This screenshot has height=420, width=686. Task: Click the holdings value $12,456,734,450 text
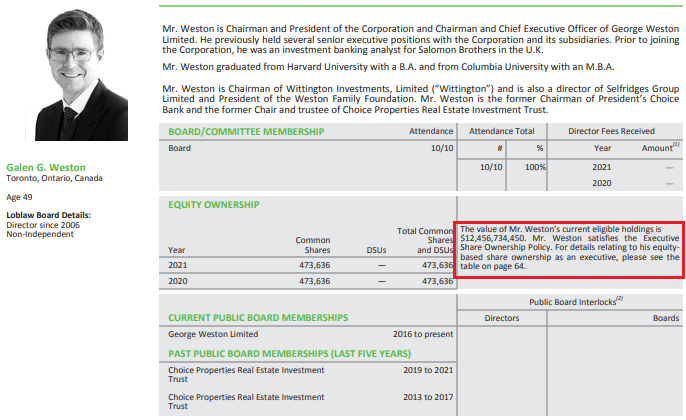(x=493, y=238)
